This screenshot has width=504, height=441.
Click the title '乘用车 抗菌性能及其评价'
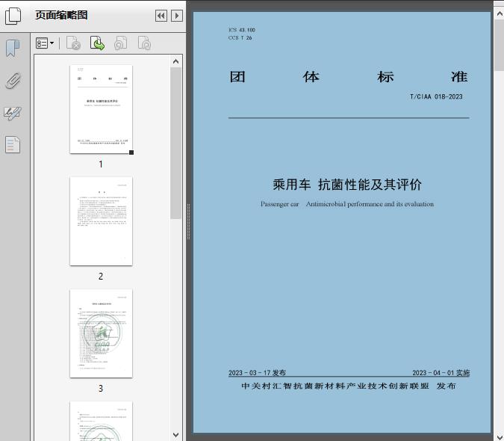[x=347, y=185]
